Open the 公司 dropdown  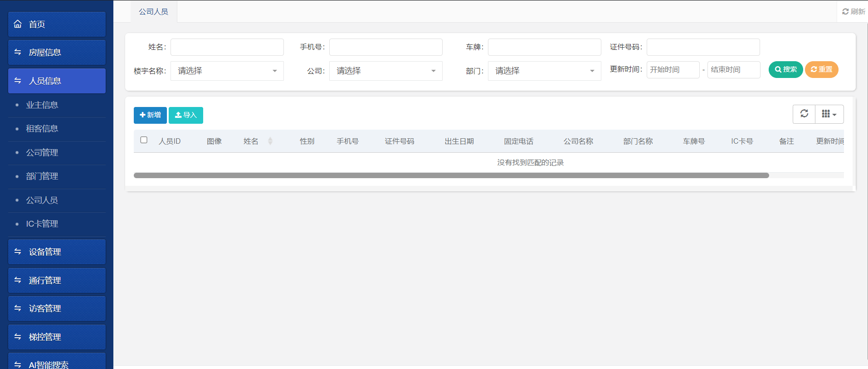[x=386, y=71]
